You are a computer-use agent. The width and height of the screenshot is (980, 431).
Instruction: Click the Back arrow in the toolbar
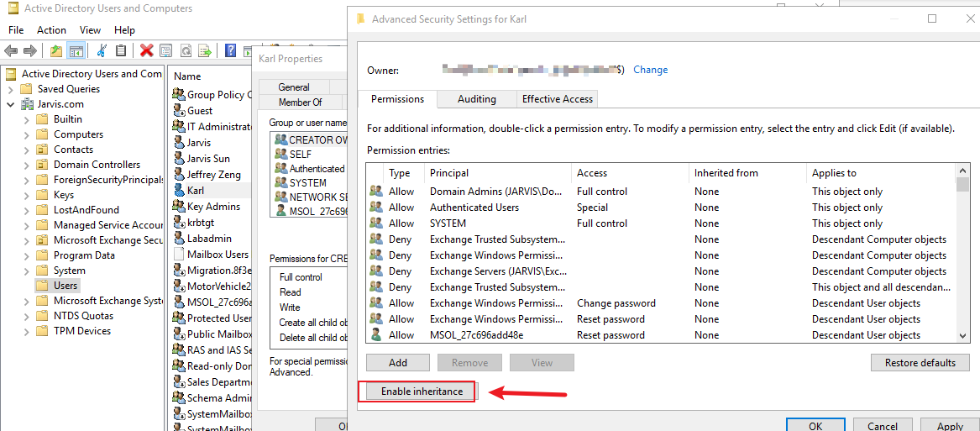pyautogui.click(x=11, y=50)
